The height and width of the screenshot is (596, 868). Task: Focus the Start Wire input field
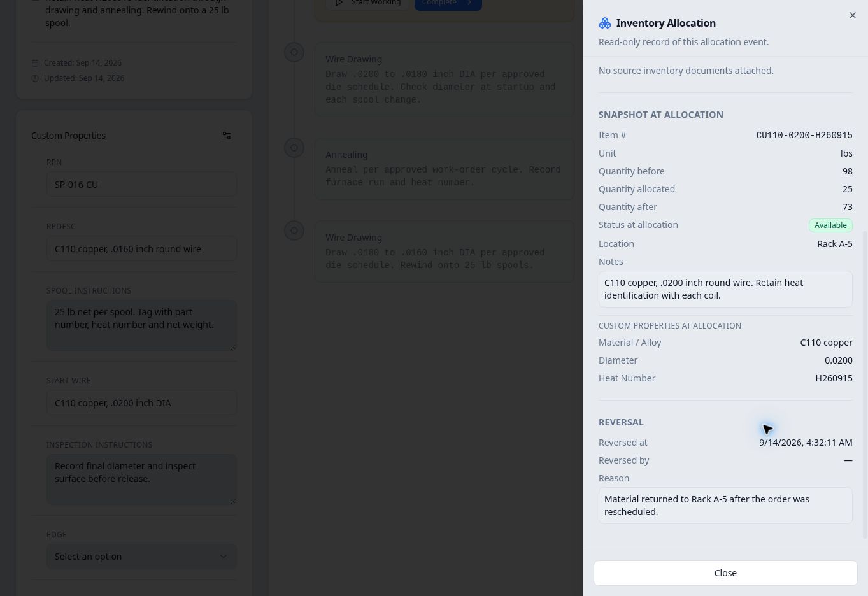(x=141, y=403)
